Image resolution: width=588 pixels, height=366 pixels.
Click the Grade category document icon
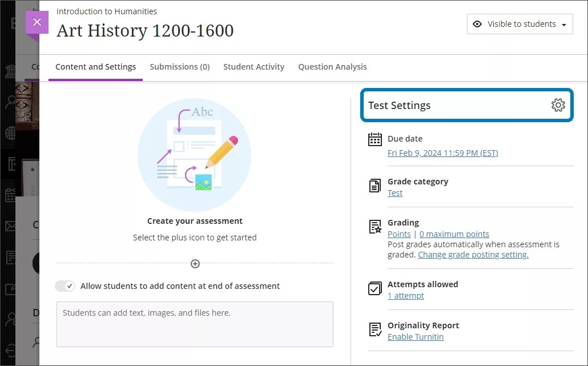[374, 186]
